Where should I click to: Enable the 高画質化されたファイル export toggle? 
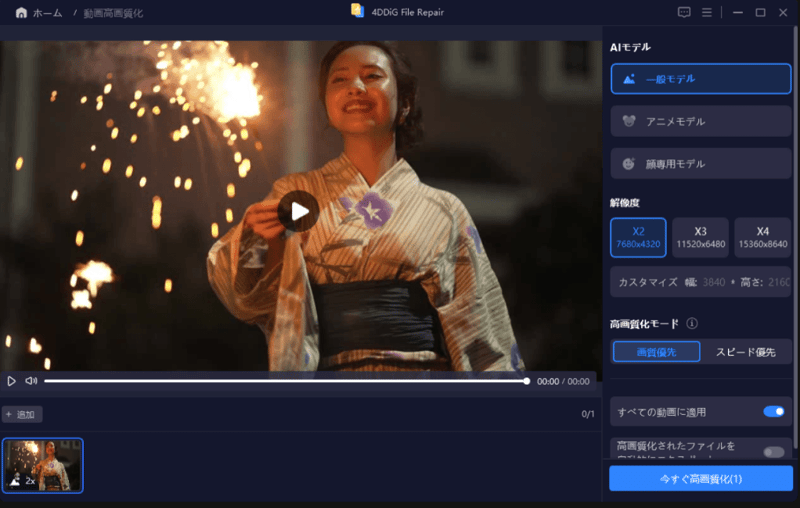773,452
